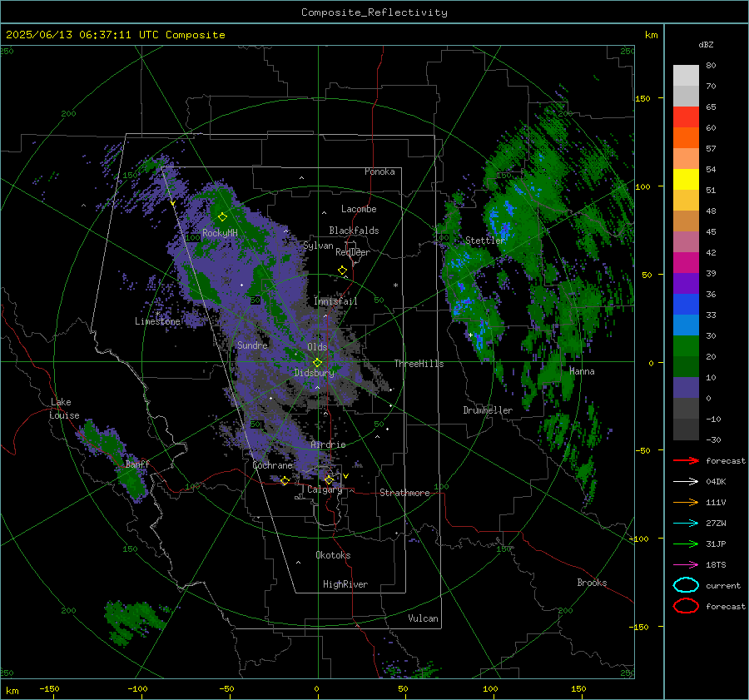
Task: Click the Lake Louise label
Action: click(64, 409)
